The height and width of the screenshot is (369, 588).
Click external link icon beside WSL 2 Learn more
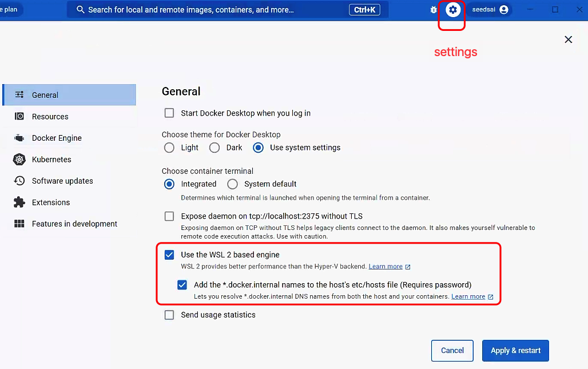408,267
